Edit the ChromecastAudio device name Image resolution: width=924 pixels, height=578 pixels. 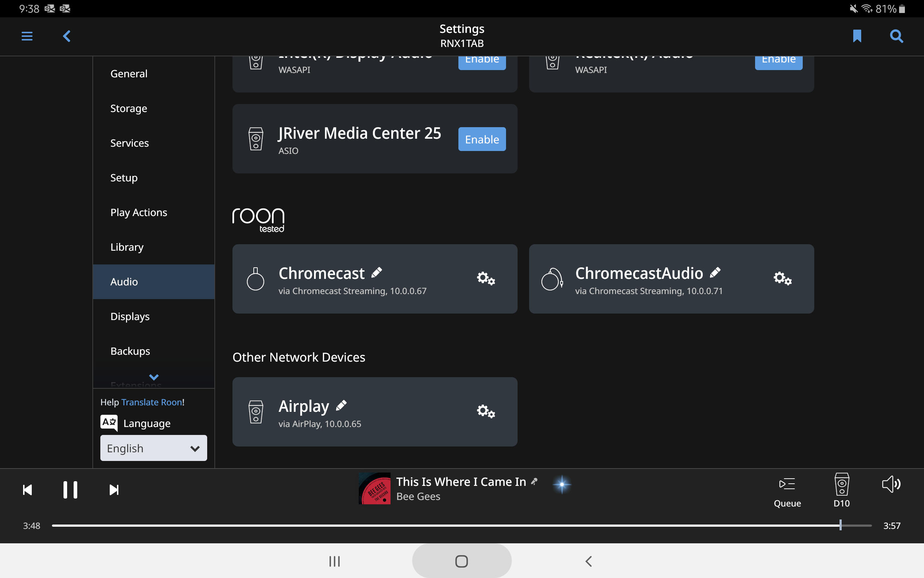click(715, 272)
